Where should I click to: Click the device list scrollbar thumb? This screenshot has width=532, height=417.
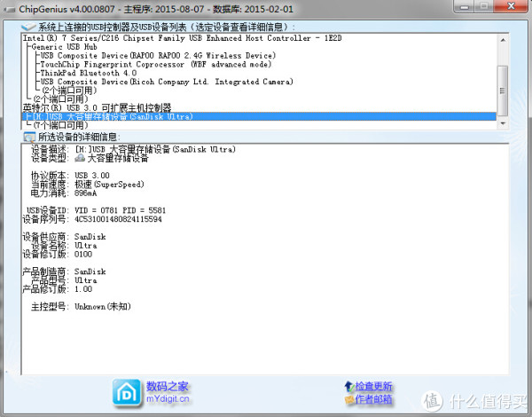pos(503,90)
